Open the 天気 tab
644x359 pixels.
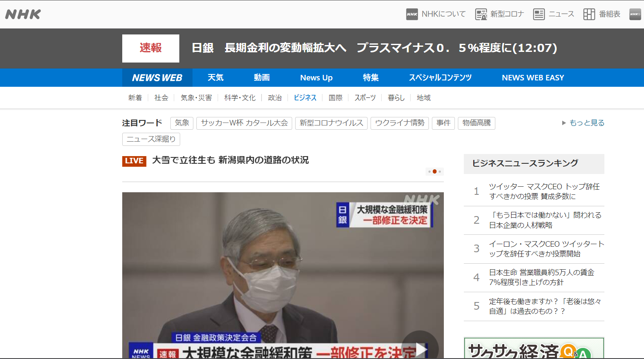click(x=216, y=77)
